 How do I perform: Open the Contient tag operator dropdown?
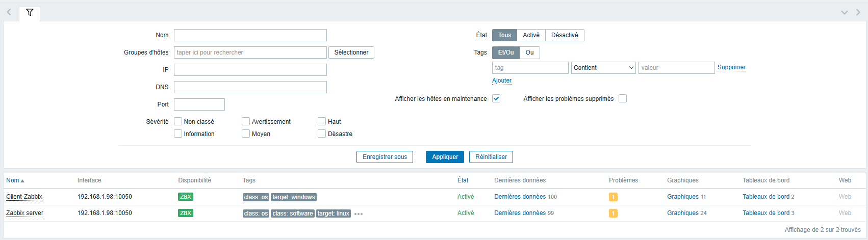pos(603,68)
